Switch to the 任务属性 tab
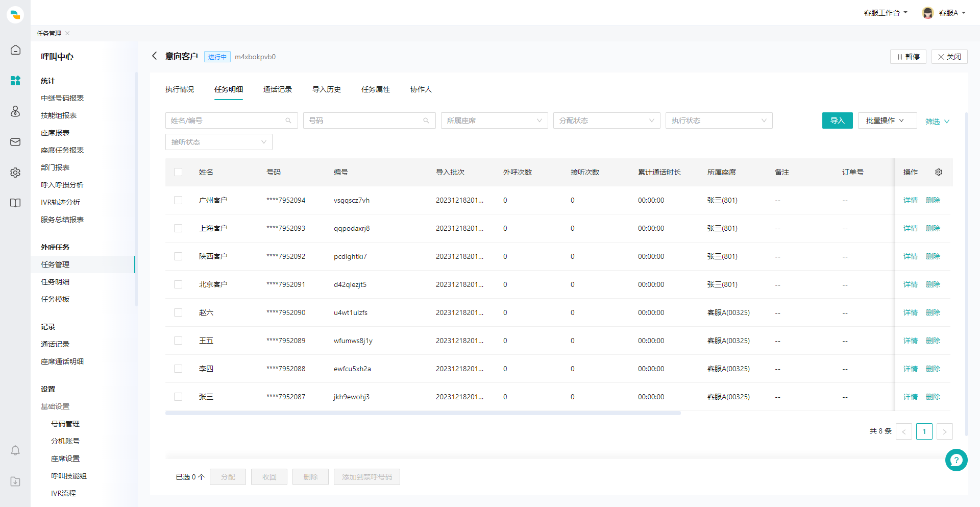The height and width of the screenshot is (507, 980). 376,89
